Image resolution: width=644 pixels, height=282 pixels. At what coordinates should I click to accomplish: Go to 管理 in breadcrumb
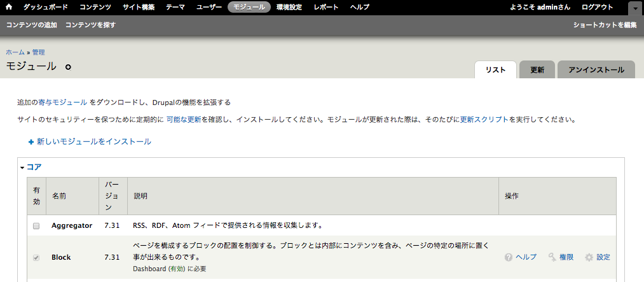click(38, 52)
